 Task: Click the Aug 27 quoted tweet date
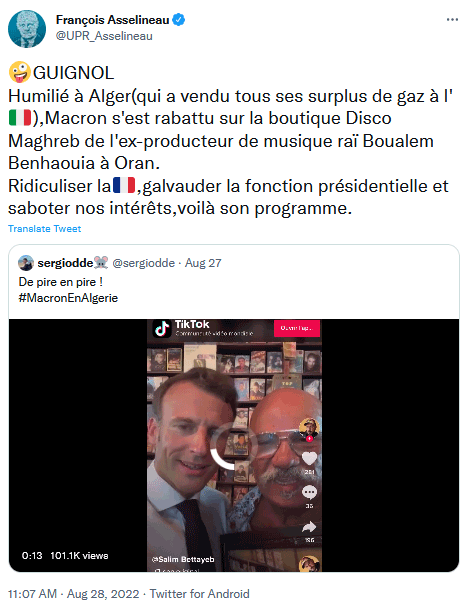203,263
